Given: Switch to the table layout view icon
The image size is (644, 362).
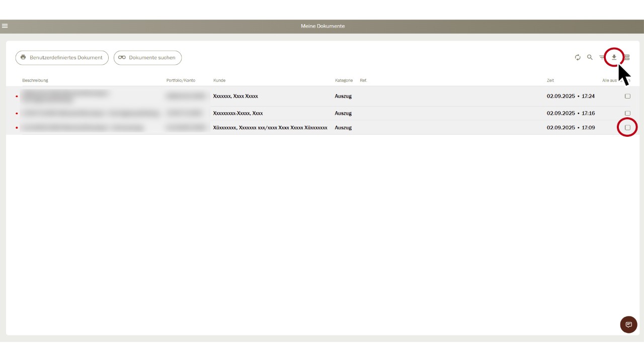Looking at the screenshot, I should 627,57.
